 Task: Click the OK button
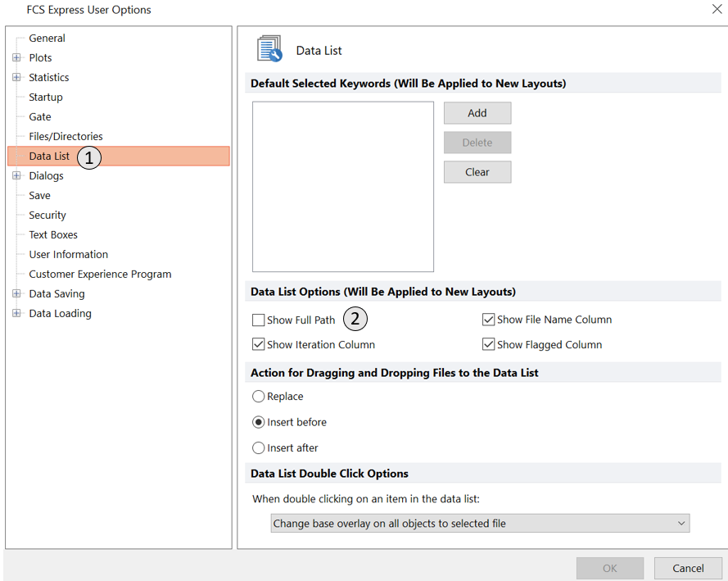(x=610, y=568)
